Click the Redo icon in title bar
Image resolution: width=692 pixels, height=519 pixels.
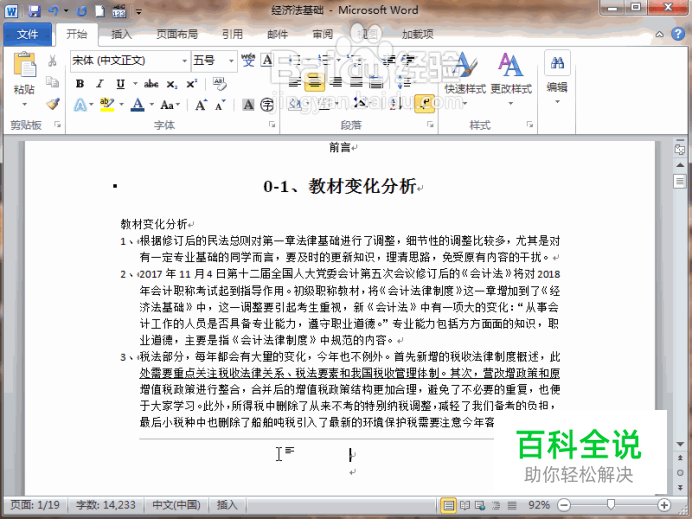coord(81,11)
